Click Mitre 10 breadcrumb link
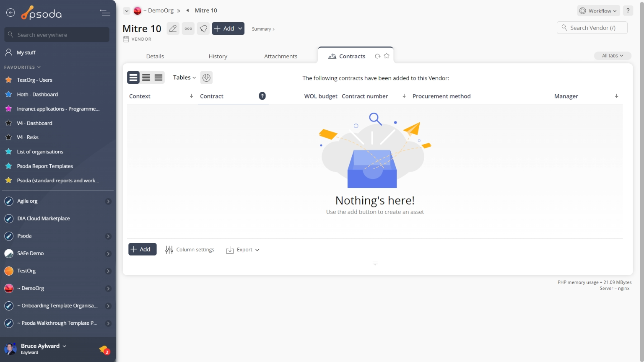644x362 pixels. point(206,10)
